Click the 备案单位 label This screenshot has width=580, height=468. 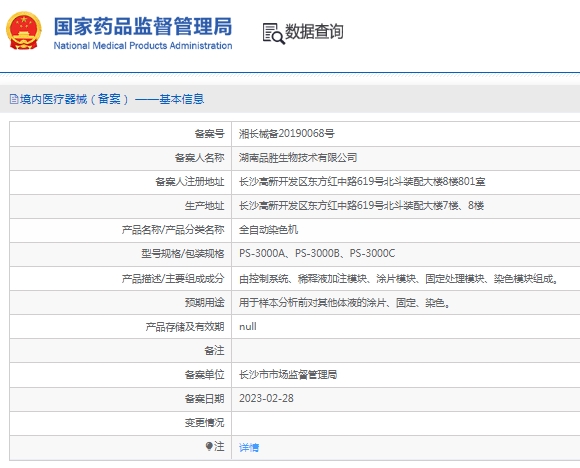(205, 375)
